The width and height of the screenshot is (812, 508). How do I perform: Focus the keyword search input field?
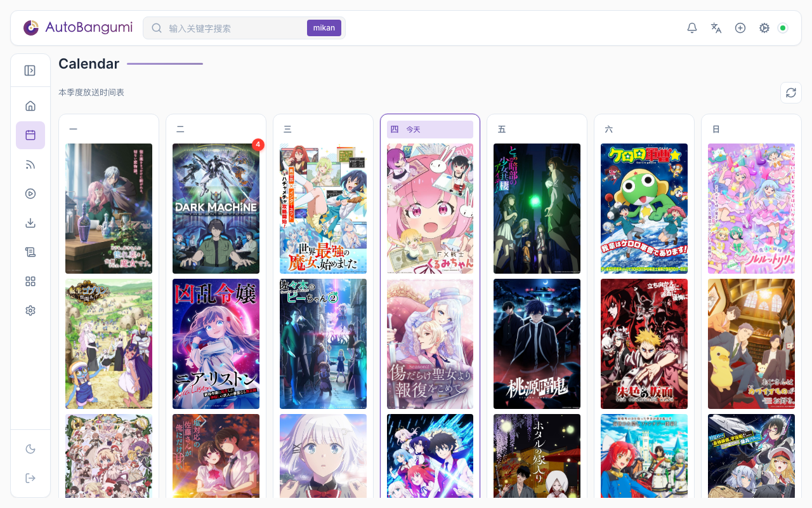[235, 28]
